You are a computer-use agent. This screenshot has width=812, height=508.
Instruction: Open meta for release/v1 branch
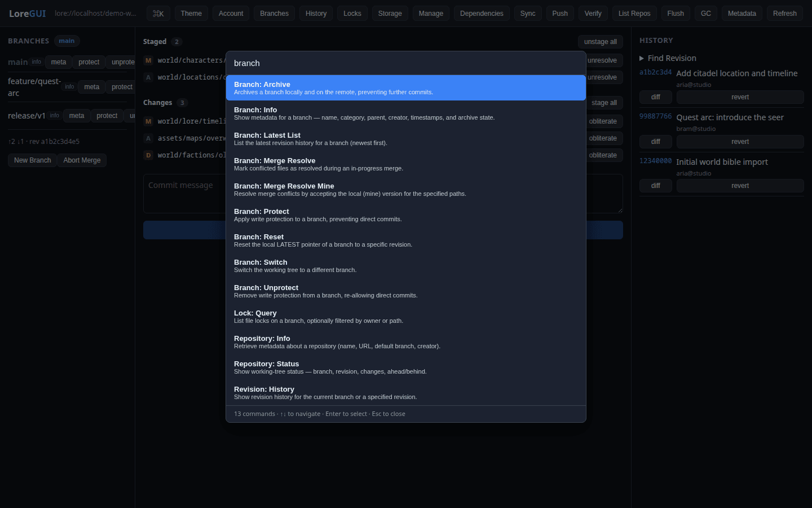click(77, 116)
